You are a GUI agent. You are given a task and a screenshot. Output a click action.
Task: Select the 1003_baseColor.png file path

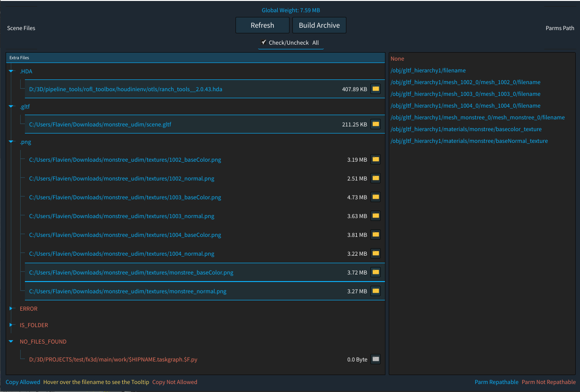pyautogui.click(x=125, y=197)
